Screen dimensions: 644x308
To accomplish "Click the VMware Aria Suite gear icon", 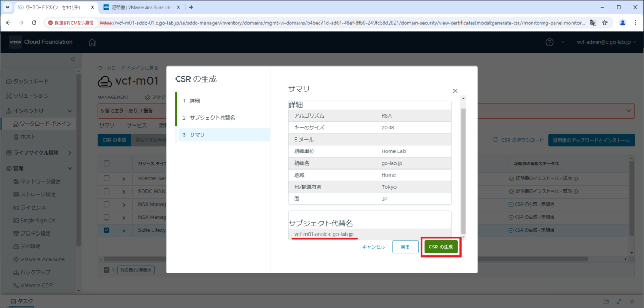I will (x=15, y=259).
